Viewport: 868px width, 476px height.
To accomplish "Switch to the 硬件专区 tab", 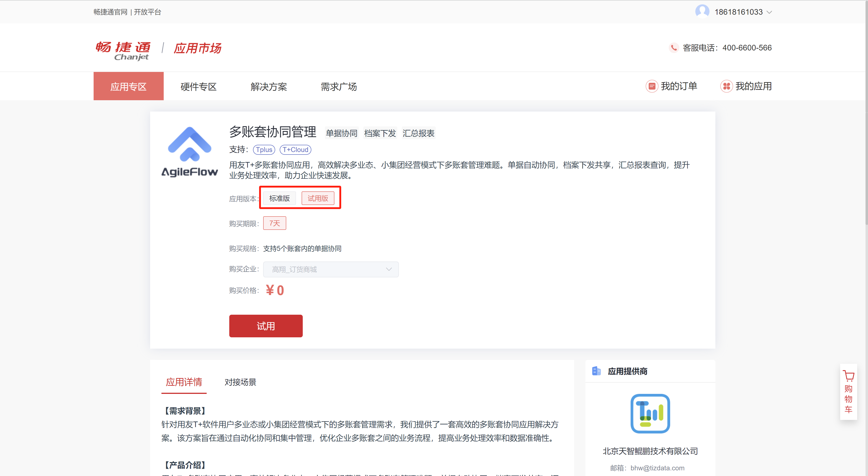I will point(199,87).
